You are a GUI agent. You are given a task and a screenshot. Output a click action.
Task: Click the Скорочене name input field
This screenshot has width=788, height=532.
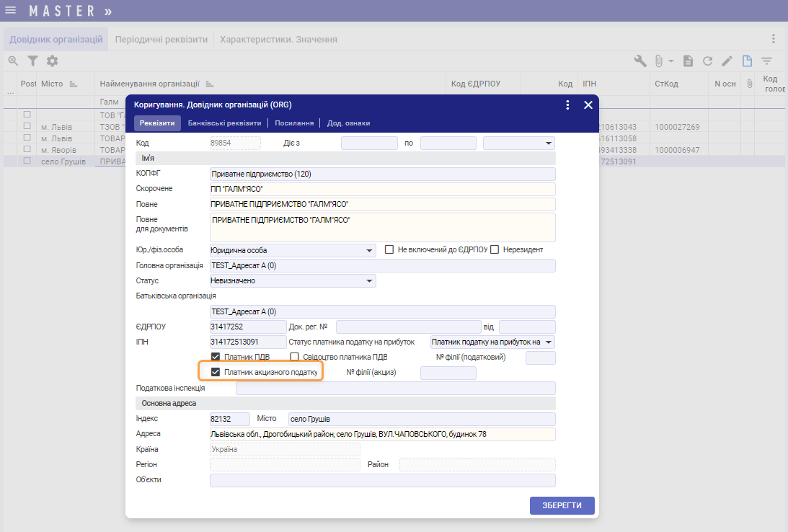point(382,189)
